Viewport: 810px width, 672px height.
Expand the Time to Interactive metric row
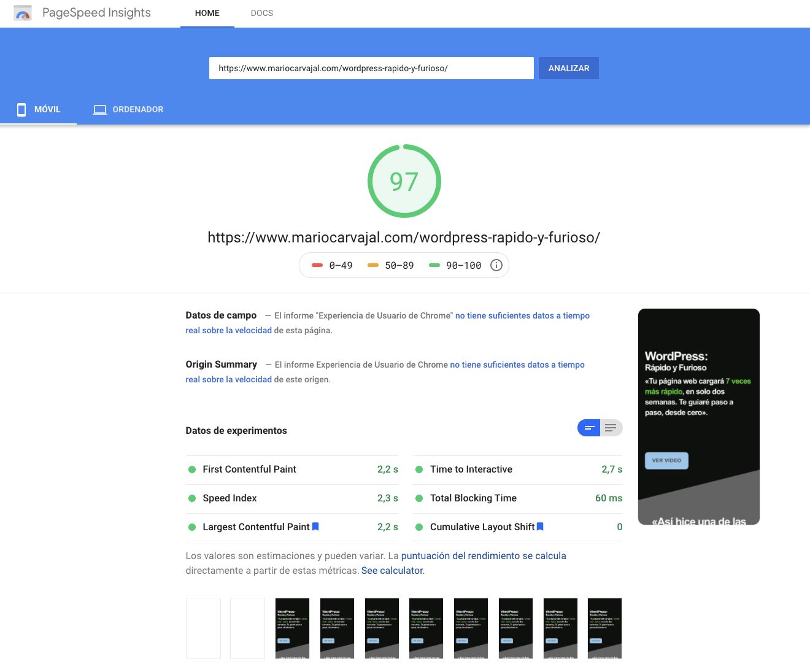click(x=519, y=469)
